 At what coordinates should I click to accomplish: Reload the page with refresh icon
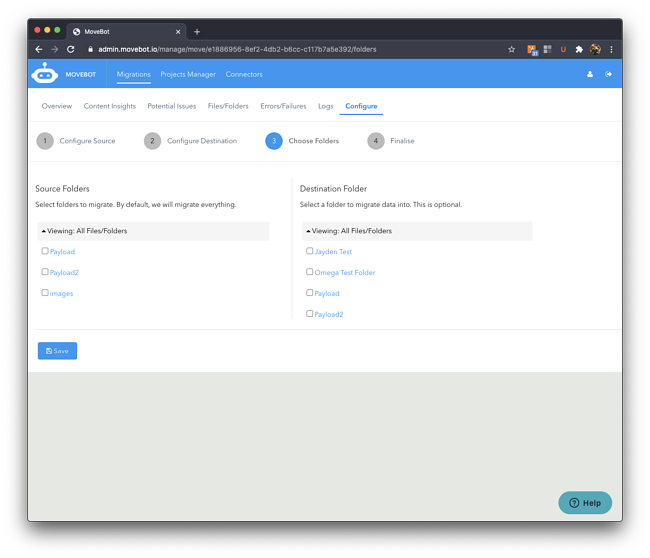tap(71, 49)
